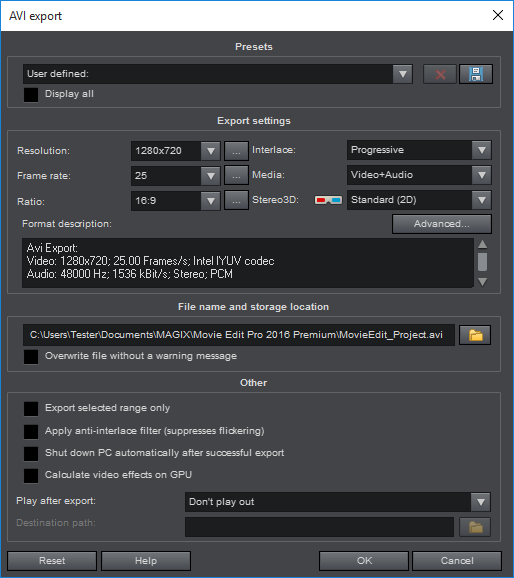
Task: Enable the Display all checkbox
Action: click(31, 95)
